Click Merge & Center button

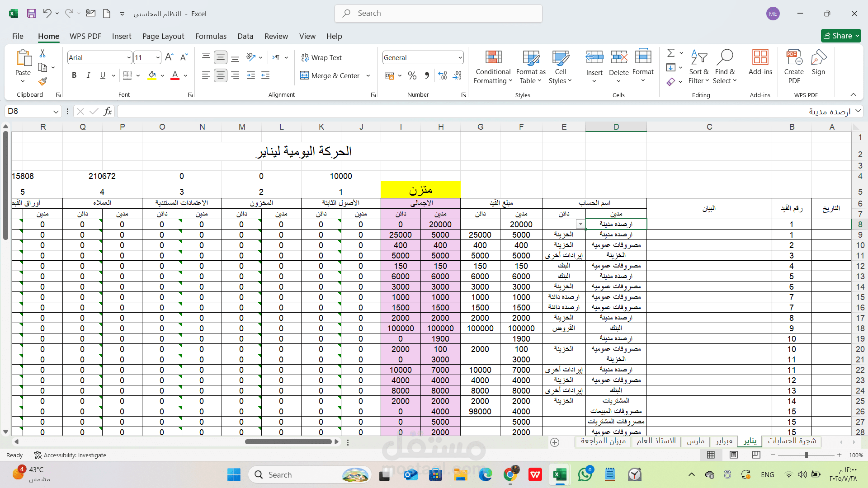pos(330,75)
